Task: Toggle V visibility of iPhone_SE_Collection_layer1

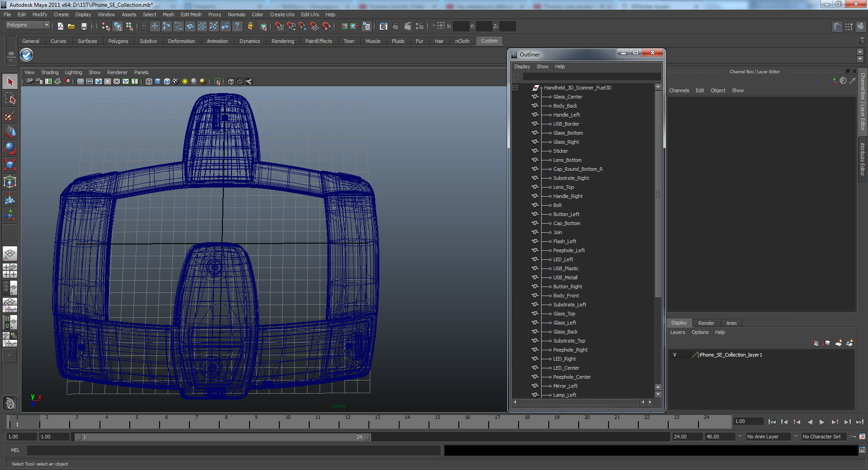Action: (675, 355)
